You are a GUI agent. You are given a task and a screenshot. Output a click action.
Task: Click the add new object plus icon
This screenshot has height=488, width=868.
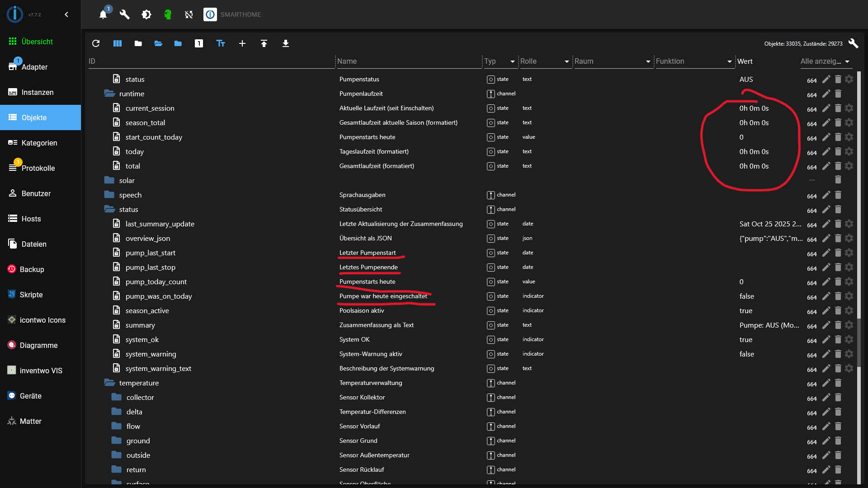click(242, 43)
